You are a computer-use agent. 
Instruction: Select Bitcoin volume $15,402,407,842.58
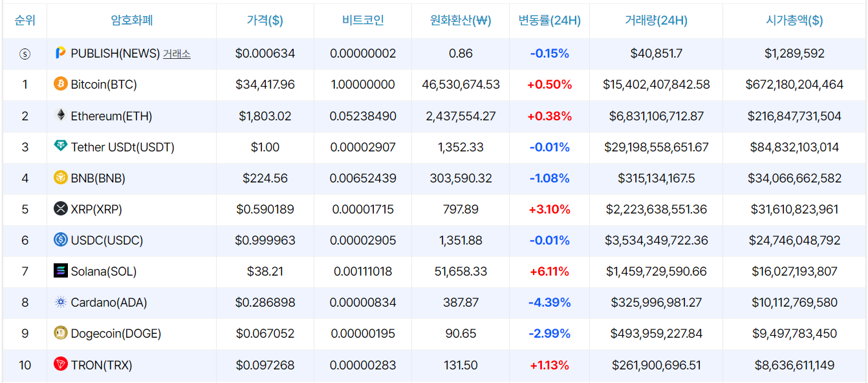click(656, 84)
